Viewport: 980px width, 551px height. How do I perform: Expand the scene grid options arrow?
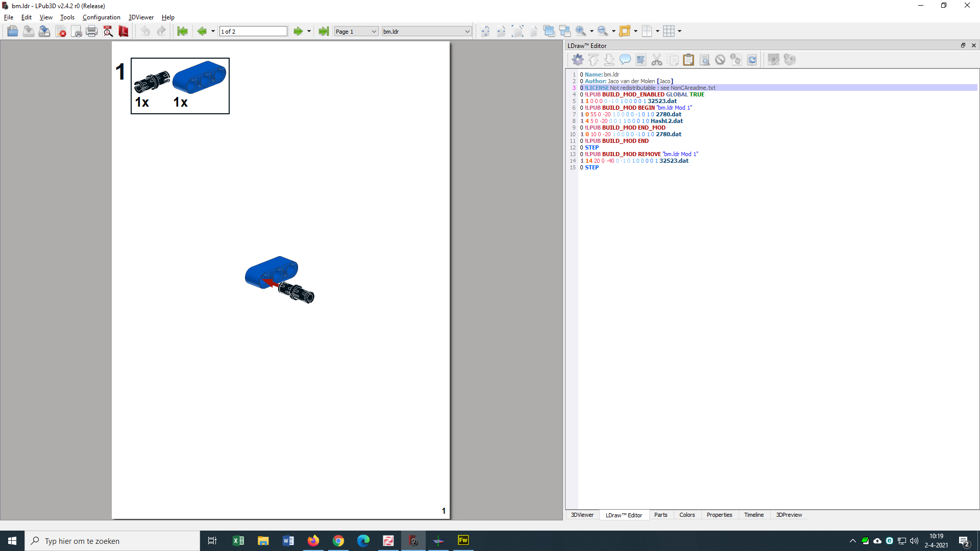coord(679,31)
